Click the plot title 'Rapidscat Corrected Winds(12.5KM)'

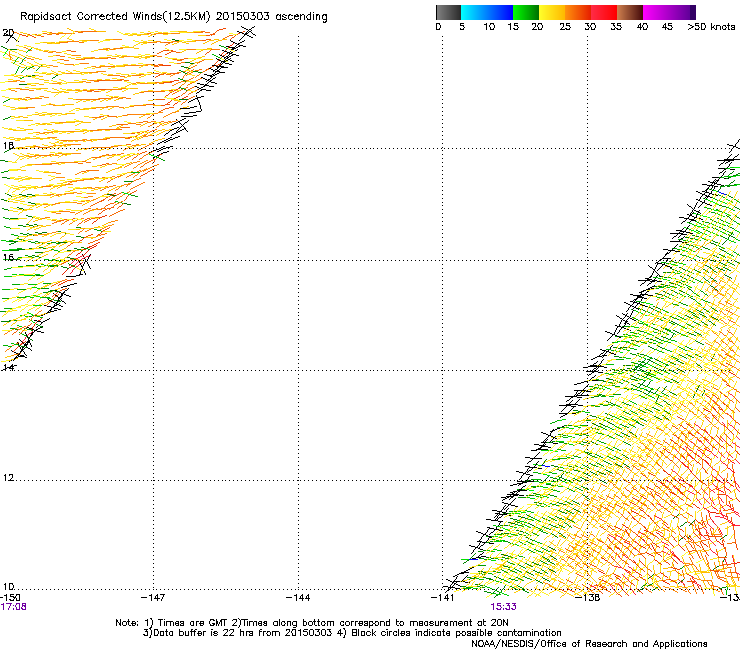pyautogui.click(x=115, y=17)
